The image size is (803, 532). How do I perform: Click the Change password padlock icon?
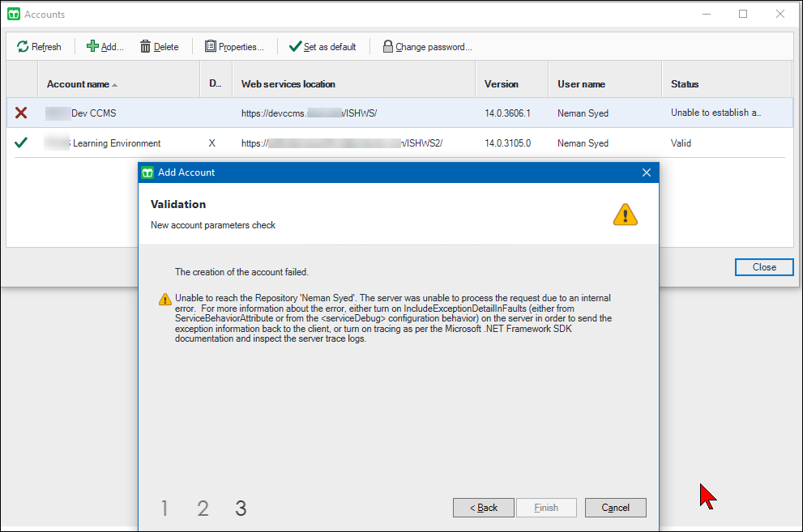(x=387, y=46)
